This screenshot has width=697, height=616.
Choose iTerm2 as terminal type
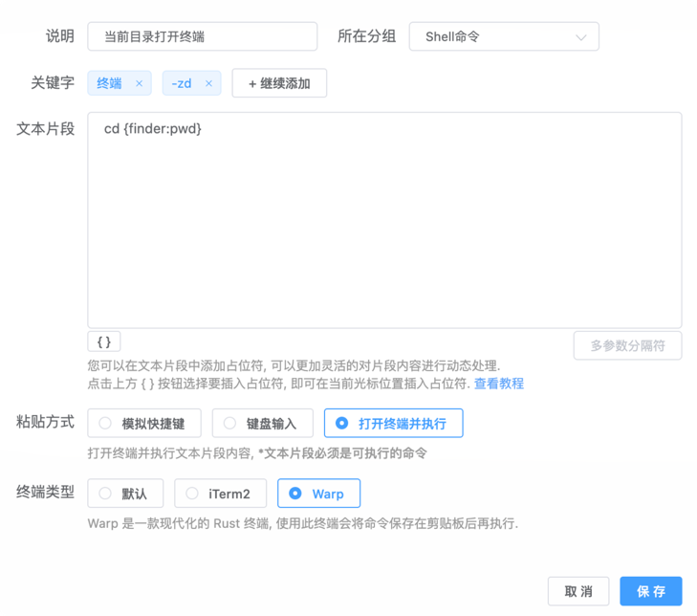coord(219,494)
